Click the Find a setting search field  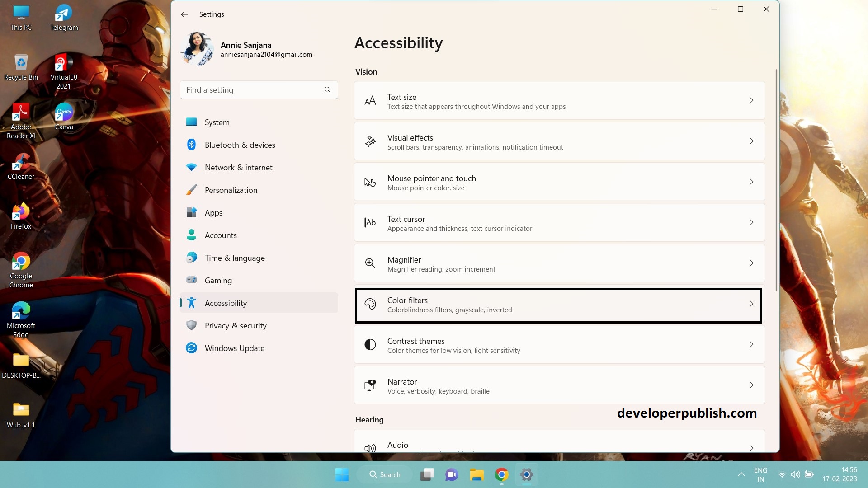pyautogui.click(x=253, y=89)
